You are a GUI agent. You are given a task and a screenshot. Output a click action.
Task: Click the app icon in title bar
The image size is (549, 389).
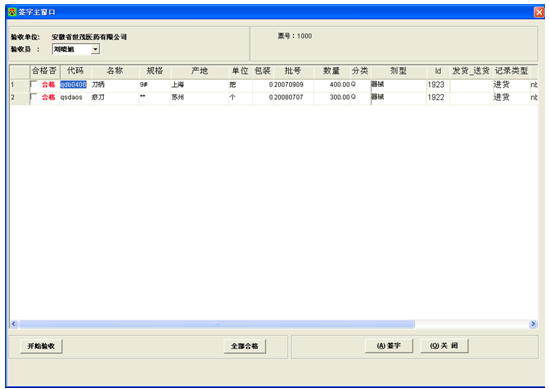tap(12, 12)
